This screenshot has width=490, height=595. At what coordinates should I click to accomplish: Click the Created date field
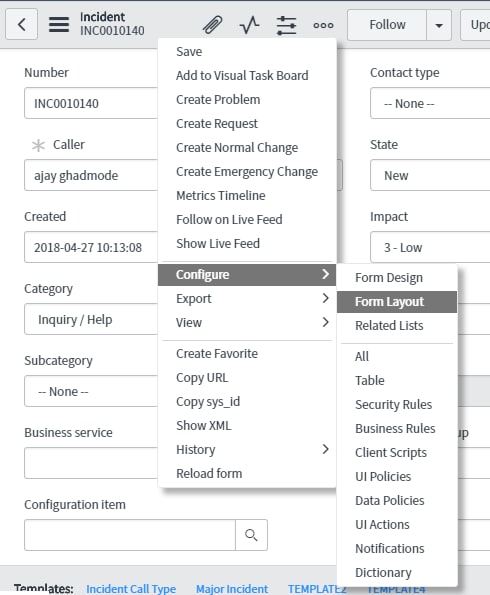point(91,247)
